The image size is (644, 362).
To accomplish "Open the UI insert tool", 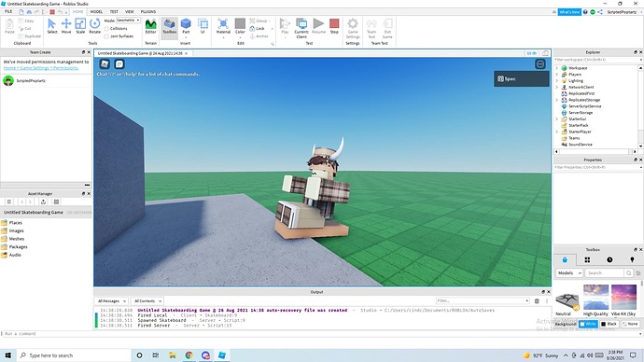I will pyautogui.click(x=203, y=26).
